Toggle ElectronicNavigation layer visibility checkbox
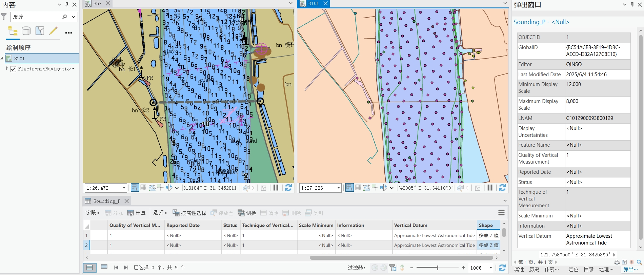The image size is (644, 275). coord(13,69)
